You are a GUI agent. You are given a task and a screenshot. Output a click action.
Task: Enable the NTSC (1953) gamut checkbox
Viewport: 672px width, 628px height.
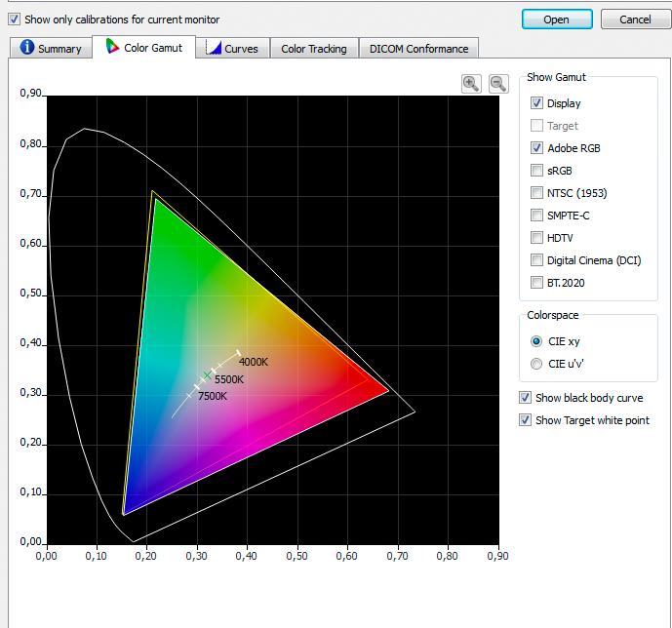[536, 192]
